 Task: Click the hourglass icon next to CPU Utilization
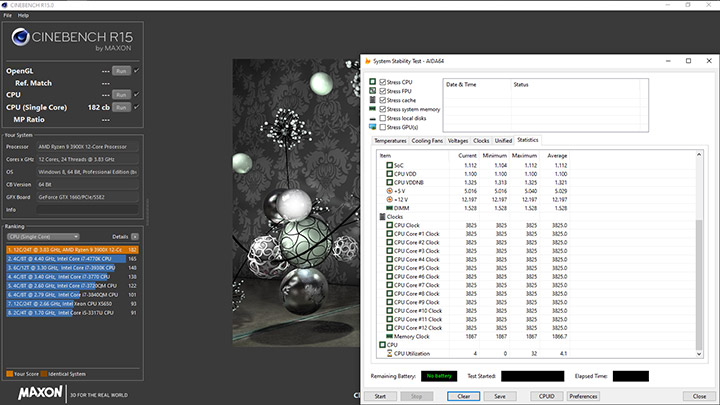(390, 353)
